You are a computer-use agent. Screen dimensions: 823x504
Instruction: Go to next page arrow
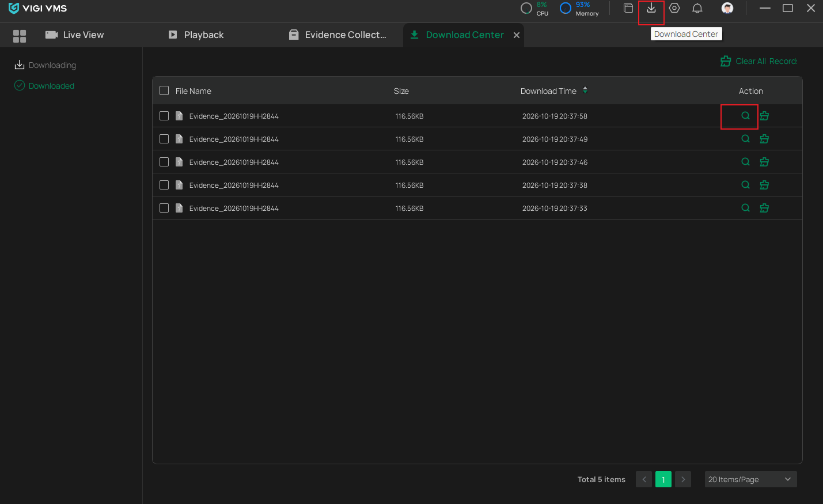click(x=683, y=479)
